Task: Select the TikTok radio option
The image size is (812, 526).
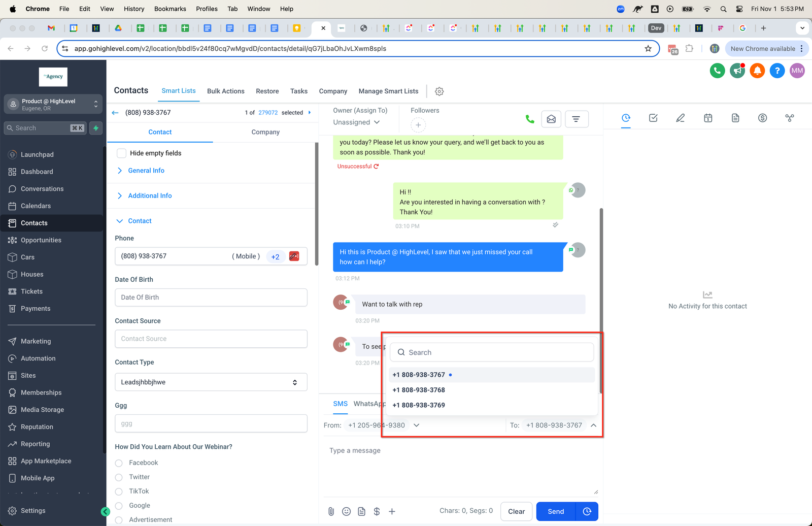Action: [119, 491]
